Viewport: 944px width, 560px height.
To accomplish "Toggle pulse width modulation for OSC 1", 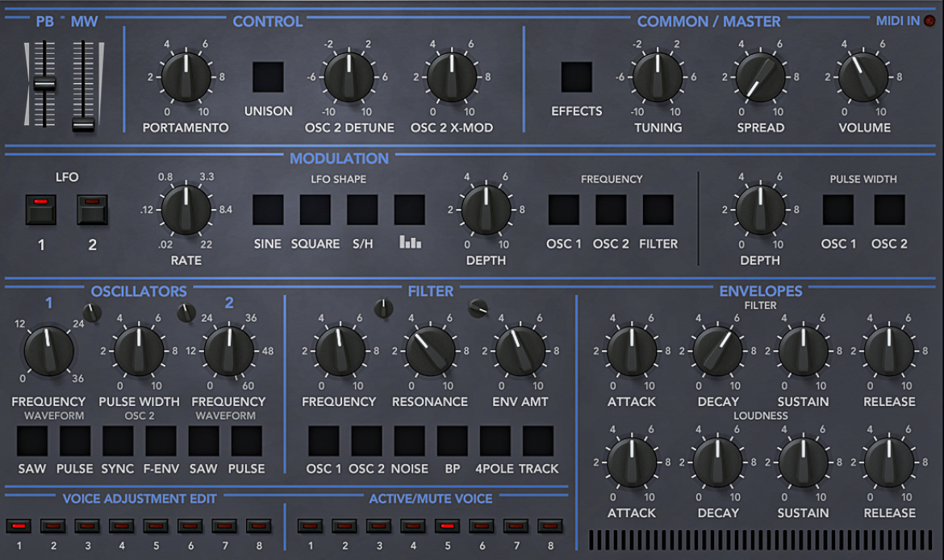I will tap(838, 210).
